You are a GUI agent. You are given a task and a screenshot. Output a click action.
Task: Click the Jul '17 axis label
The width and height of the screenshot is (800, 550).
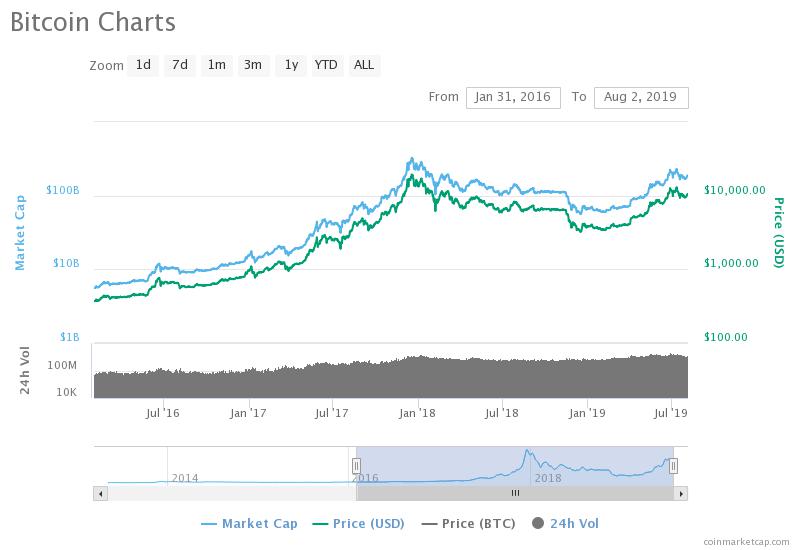coord(332,413)
